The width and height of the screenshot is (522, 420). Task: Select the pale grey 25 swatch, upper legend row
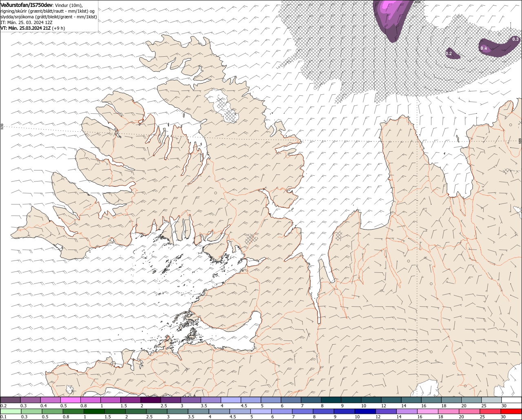click(491, 400)
